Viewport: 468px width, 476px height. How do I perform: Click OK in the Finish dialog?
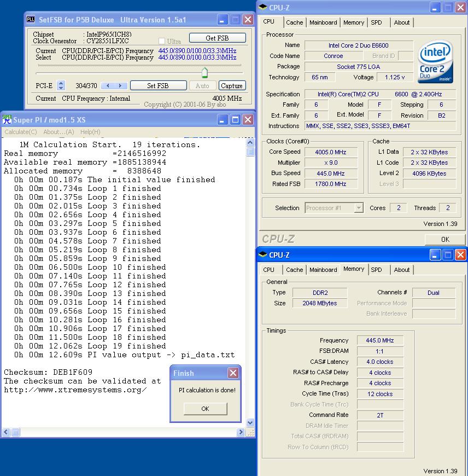(206, 409)
